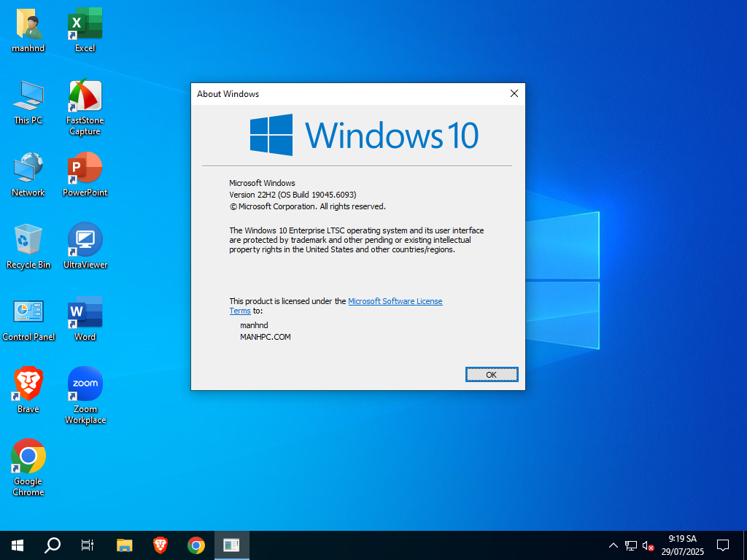Viewport: 747px width, 560px height.
Task: Select the Control Panel desktop icon
Action: (28, 318)
